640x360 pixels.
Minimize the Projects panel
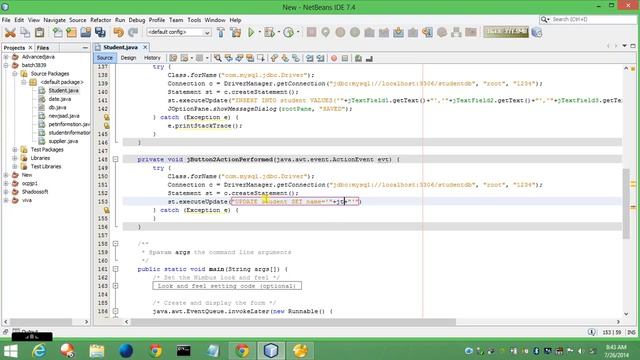(x=85, y=48)
